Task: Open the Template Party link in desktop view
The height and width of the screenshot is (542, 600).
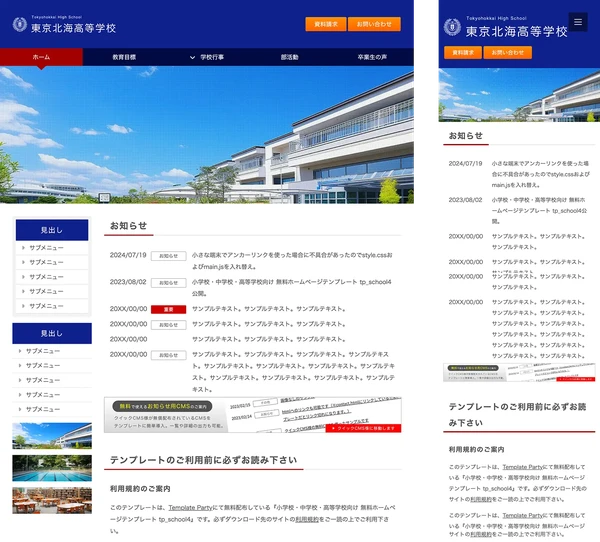Action: tap(190, 508)
